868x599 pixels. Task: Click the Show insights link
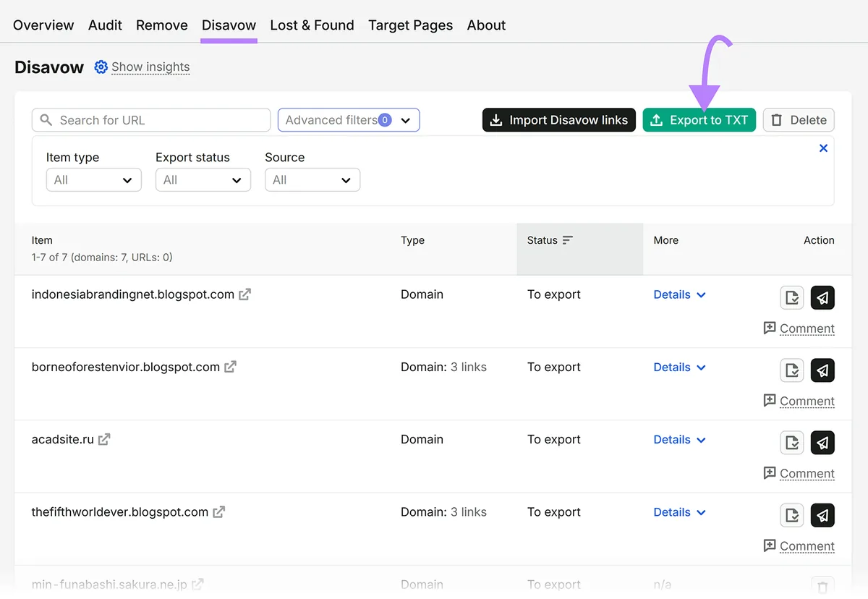coord(150,67)
